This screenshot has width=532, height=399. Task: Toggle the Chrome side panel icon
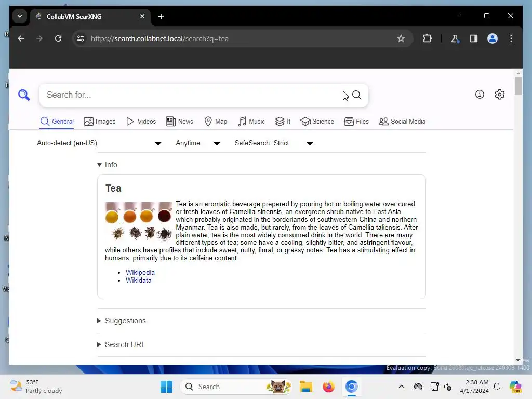click(474, 38)
